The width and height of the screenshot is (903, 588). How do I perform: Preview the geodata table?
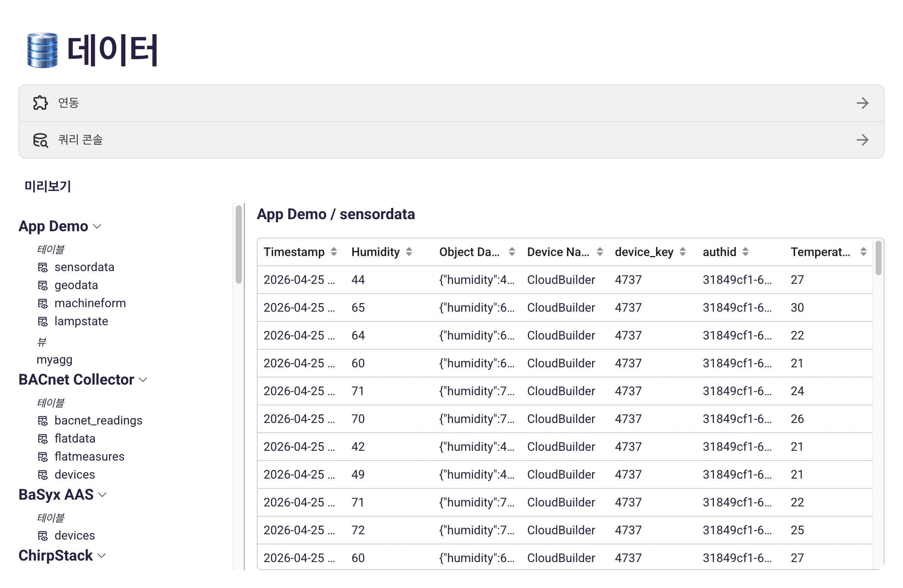[76, 285]
